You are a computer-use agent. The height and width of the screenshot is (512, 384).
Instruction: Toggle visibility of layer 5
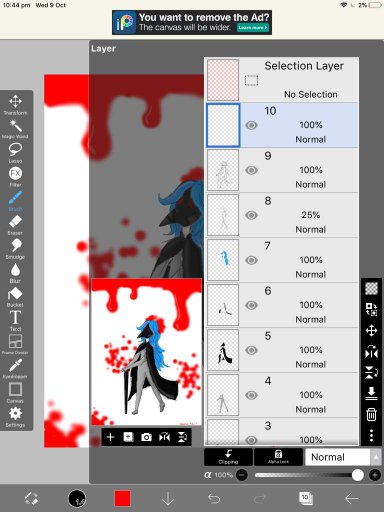pos(252,350)
